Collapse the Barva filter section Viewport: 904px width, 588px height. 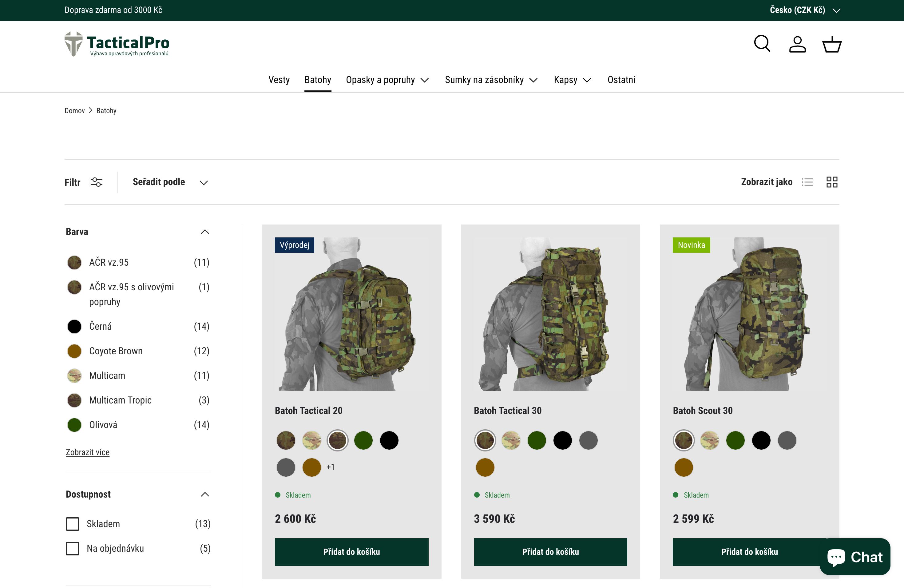click(205, 232)
